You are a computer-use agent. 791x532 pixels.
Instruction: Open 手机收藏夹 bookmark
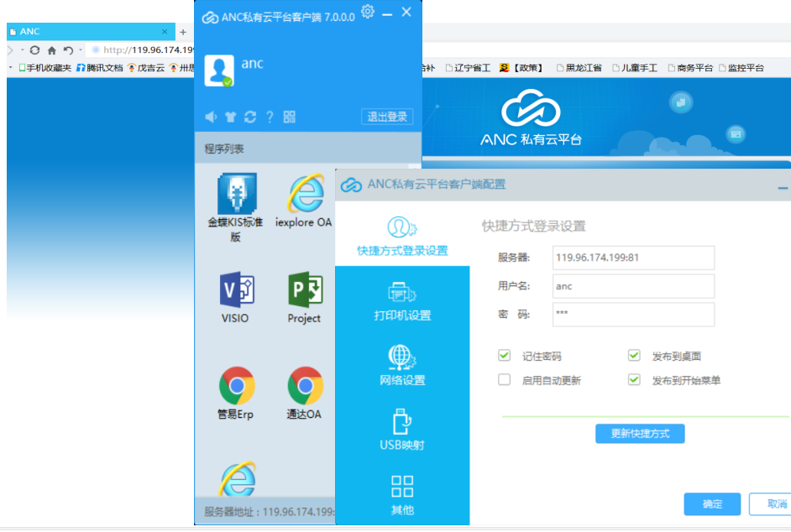point(45,68)
